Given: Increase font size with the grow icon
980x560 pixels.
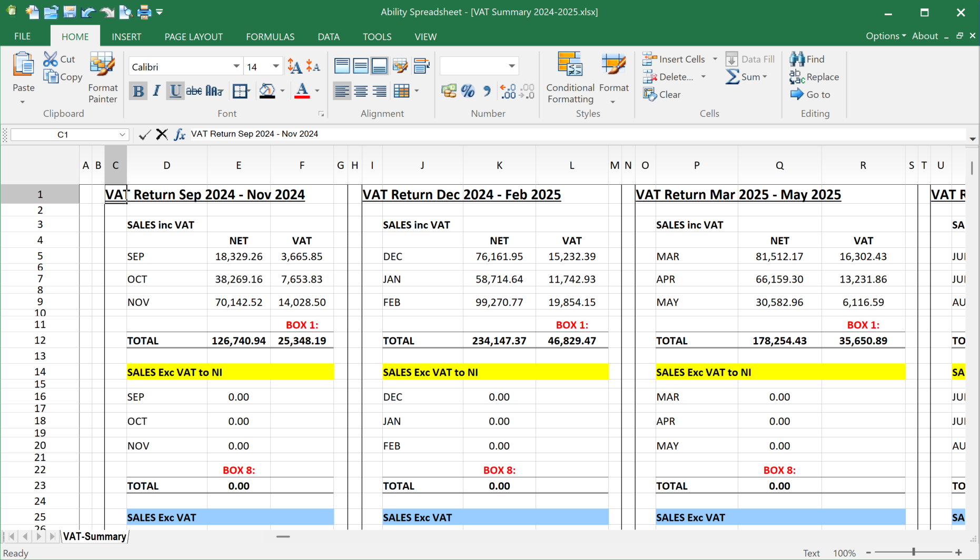Looking at the screenshot, I should pos(294,66).
